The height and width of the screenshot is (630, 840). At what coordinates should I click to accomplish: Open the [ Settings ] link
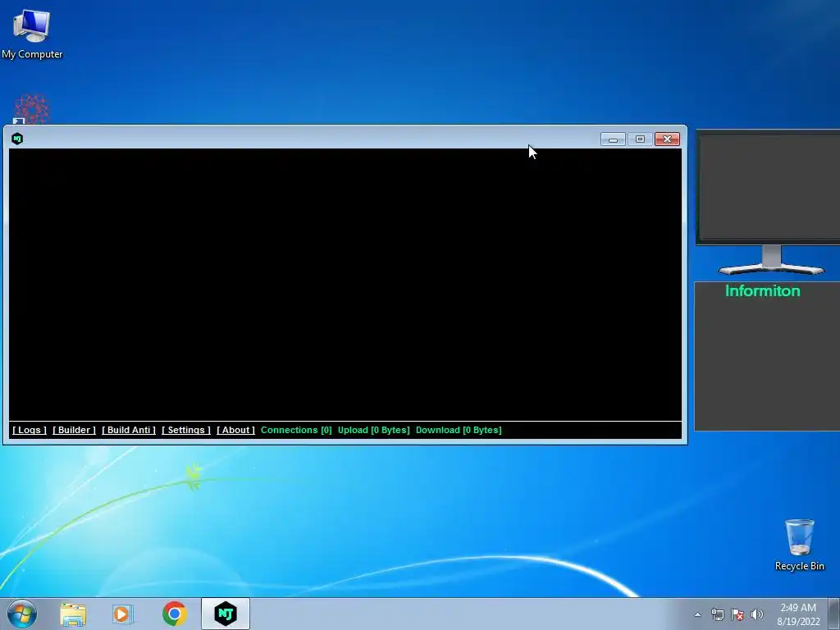point(186,430)
